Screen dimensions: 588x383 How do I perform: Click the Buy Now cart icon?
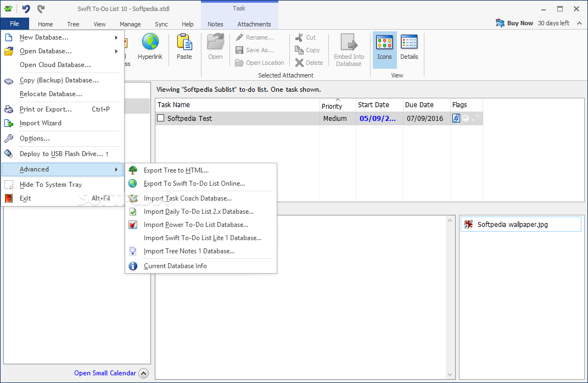500,23
